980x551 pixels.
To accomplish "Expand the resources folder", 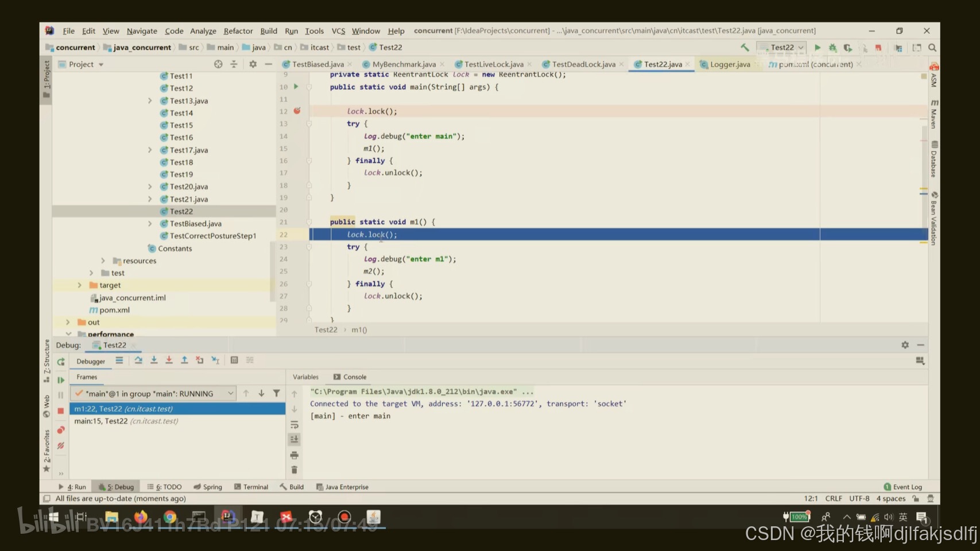I will (103, 261).
